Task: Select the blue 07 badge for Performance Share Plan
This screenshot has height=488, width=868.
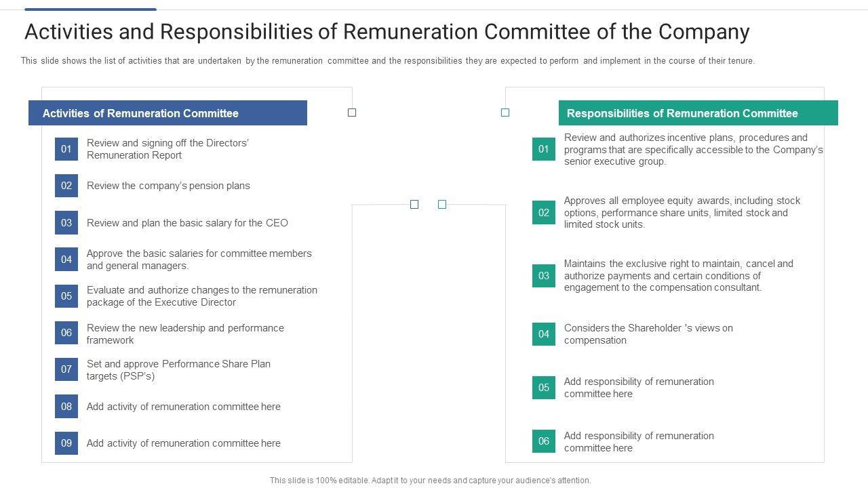Action: coord(66,369)
